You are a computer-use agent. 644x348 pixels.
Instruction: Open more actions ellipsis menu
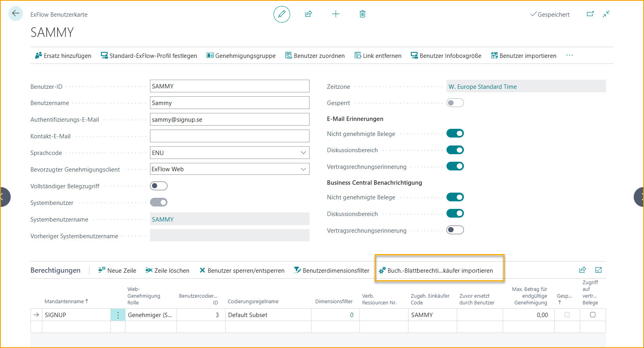tap(569, 55)
